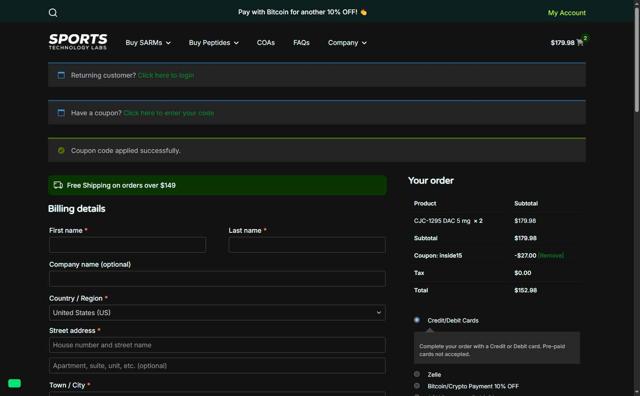Click the Have a coupon notice icon
Image resolution: width=640 pixels, height=396 pixels.
[61, 113]
